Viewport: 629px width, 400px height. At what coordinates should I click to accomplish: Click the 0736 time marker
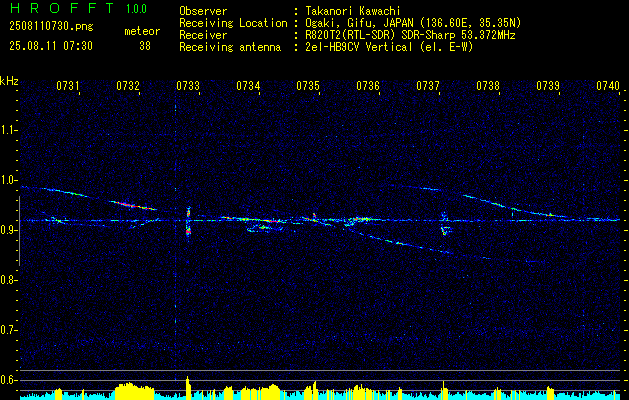coord(368,85)
